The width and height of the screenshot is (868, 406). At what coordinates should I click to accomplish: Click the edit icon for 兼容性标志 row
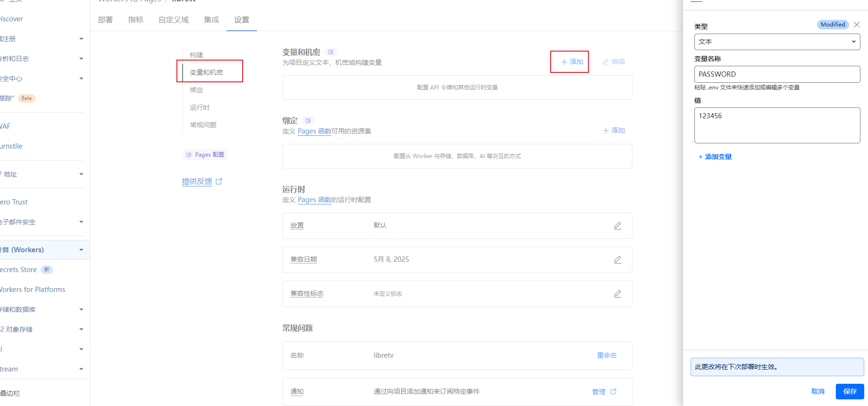click(617, 294)
